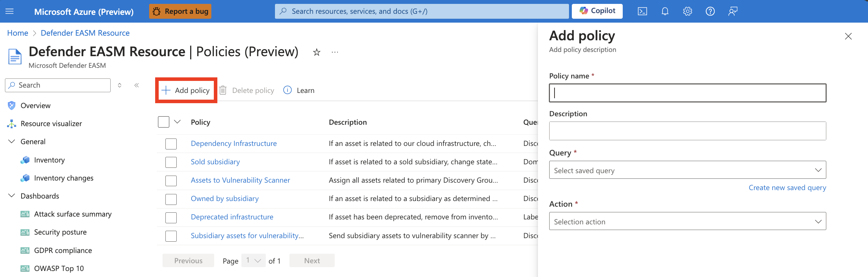
Task: Expand the Selection action dropdown
Action: click(687, 221)
